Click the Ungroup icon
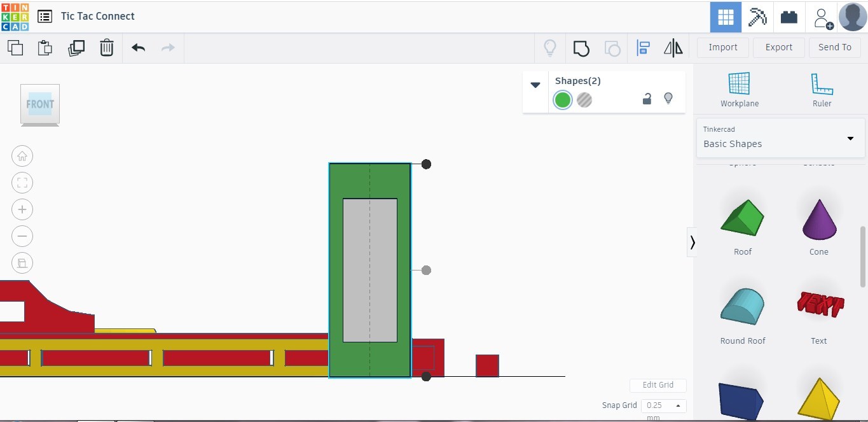Image resolution: width=868 pixels, height=422 pixels. 612,48
